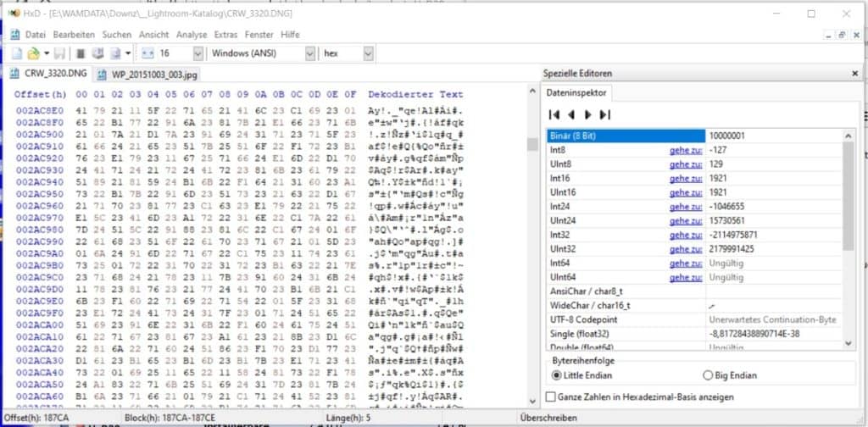
Task: Click the UInt32 value 2179991425
Action: [732, 249]
